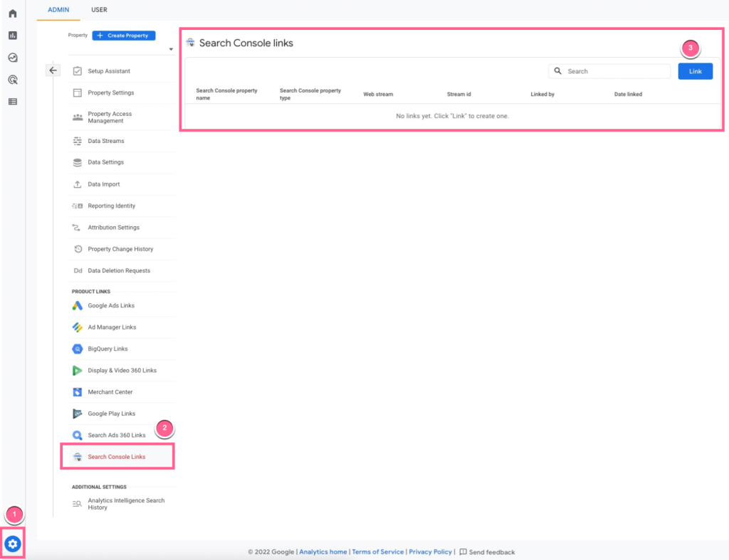Click the Setup Assistant checkbox icon
This screenshot has height=560, width=729.
click(77, 71)
